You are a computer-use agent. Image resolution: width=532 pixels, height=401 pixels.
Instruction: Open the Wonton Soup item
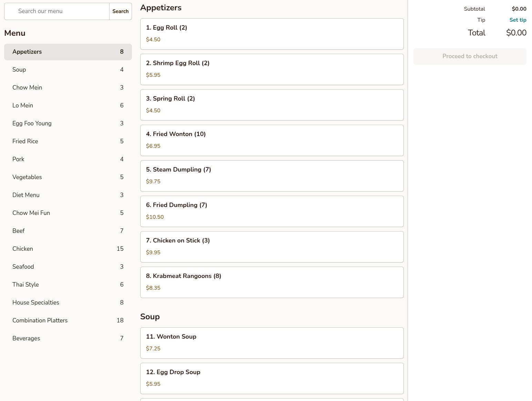pos(272,343)
